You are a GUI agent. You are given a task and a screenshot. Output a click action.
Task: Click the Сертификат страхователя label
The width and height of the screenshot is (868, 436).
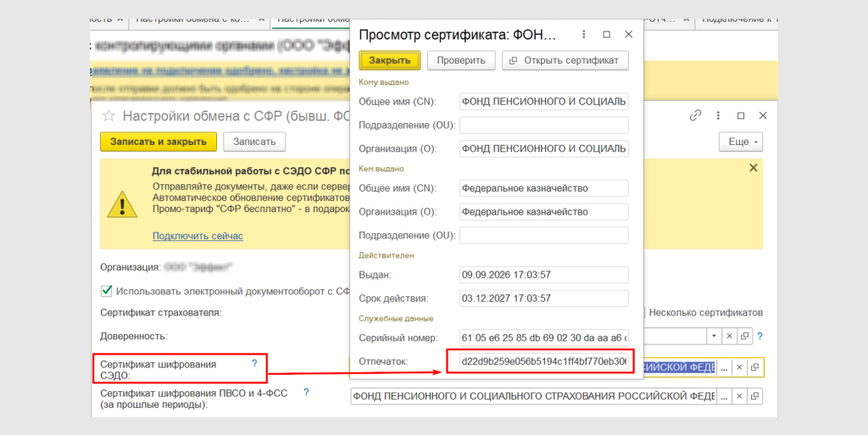160,312
